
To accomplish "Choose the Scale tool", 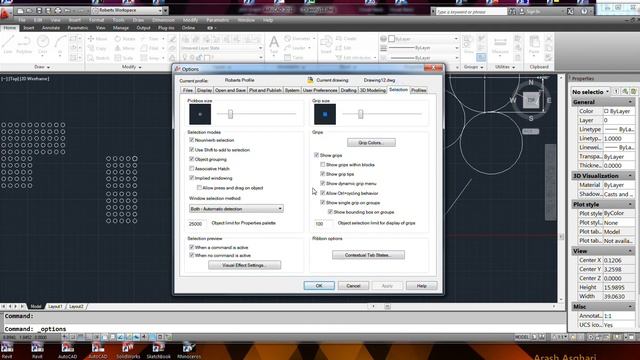I will (x=124, y=58).
